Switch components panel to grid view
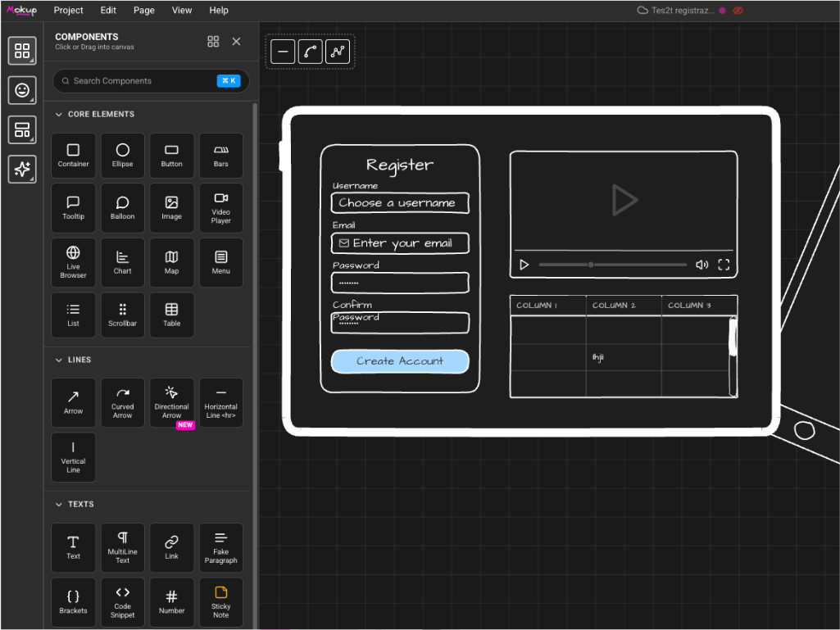840x630 pixels. [x=213, y=41]
